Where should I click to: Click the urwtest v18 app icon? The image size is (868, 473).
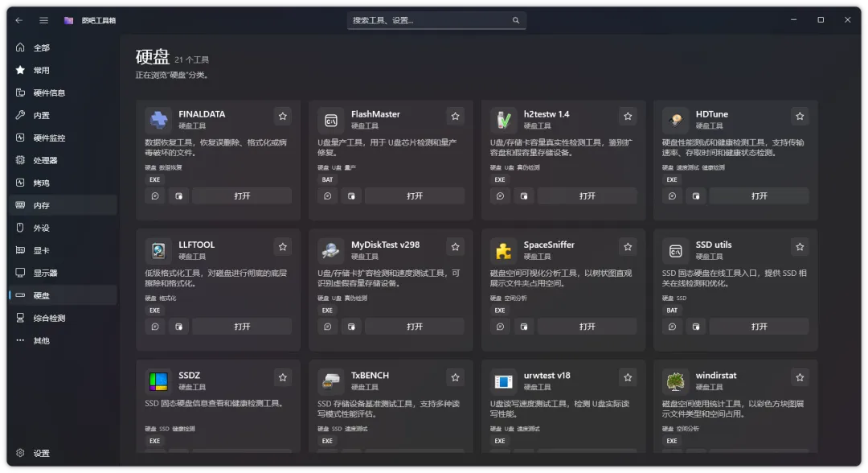tap(503, 381)
